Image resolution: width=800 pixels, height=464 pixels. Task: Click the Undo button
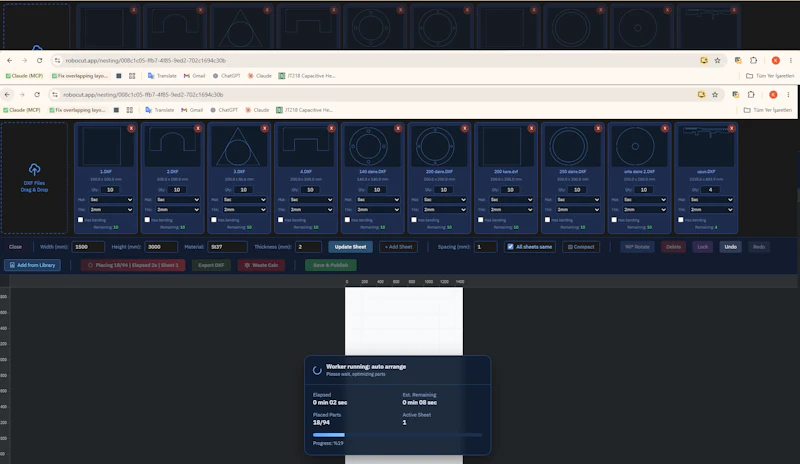tap(731, 247)
